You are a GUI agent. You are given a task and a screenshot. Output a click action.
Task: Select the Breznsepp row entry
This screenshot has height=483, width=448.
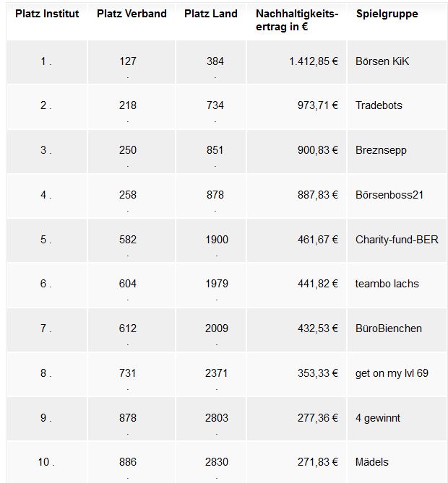click(x=381, y=150)
